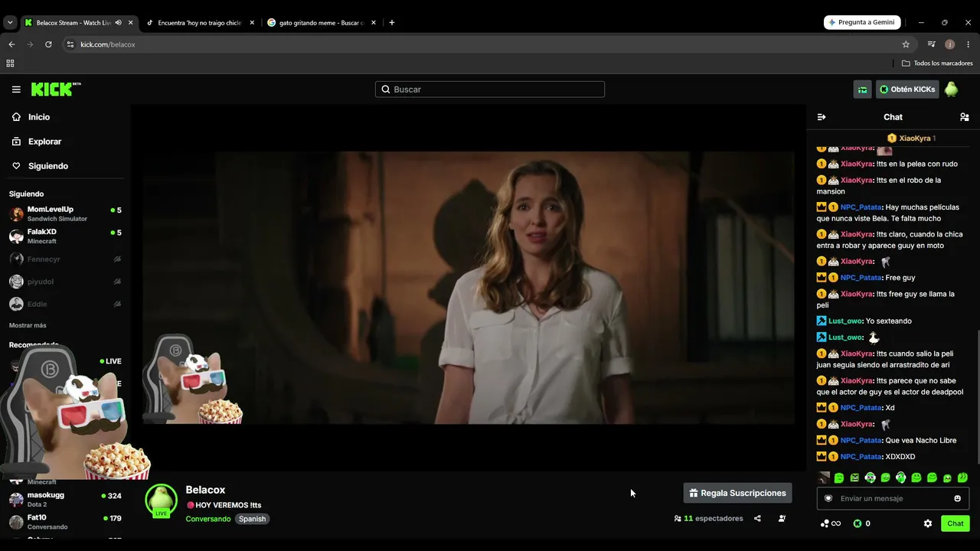Focus the Buscar search field

coord(490,90)
